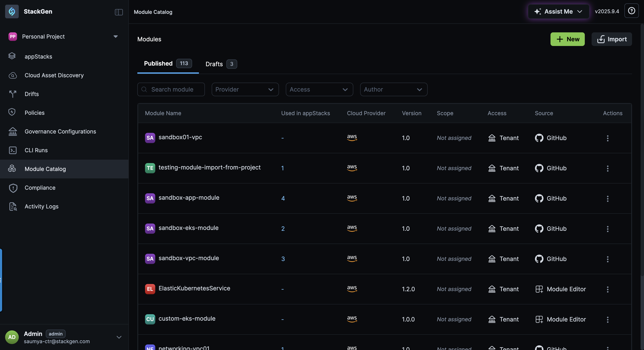
Task: Toggle the sidebar collapse icon
Action: 119,12
